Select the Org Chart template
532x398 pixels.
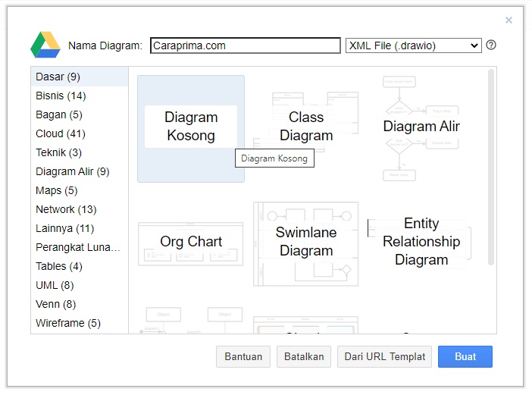pyautogui.click(x=191, y=242)
